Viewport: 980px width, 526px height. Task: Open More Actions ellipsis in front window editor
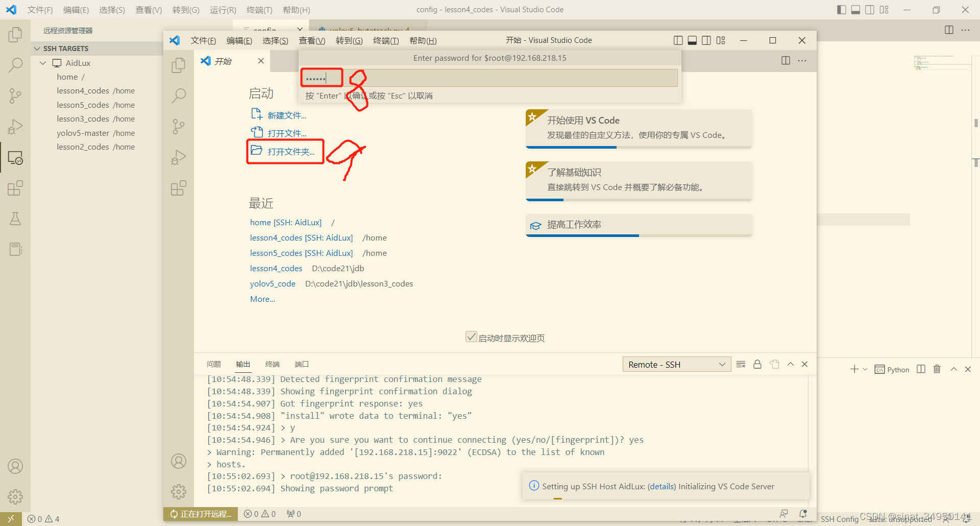pyautogui.click(x=802, y=61)
